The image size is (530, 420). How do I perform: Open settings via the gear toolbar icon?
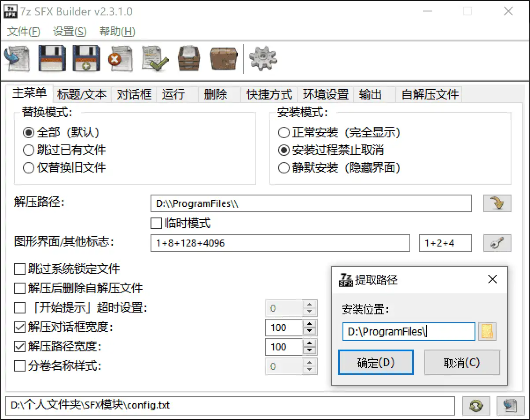(x=263, y=58)
